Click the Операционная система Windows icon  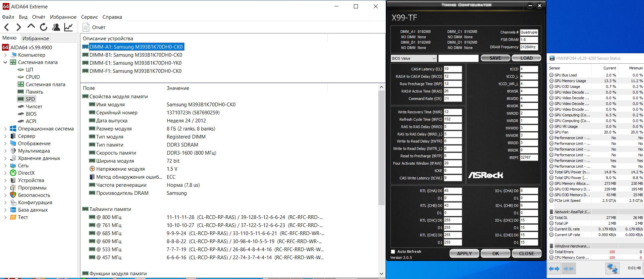[13, 128]
